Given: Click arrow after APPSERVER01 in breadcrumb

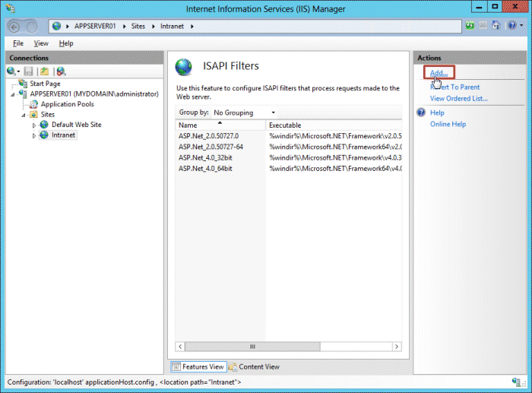Looking at the screenshot, I should (124, 27).
